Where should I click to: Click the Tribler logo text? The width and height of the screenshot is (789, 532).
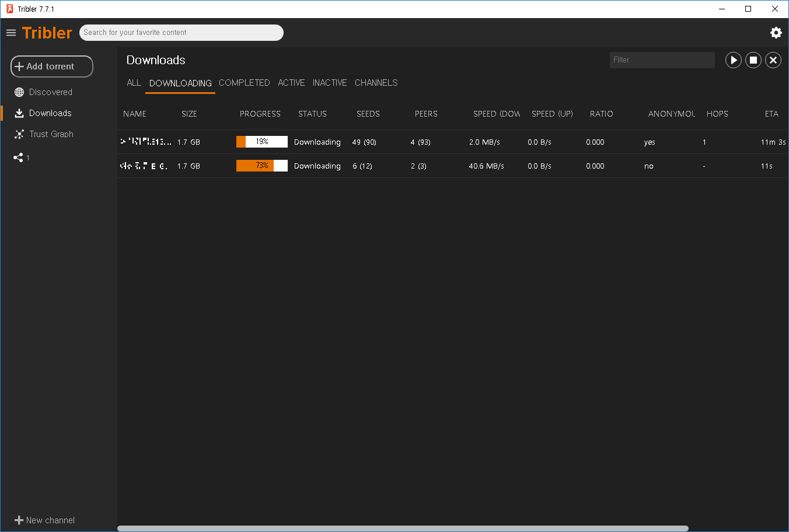point(47,33)
